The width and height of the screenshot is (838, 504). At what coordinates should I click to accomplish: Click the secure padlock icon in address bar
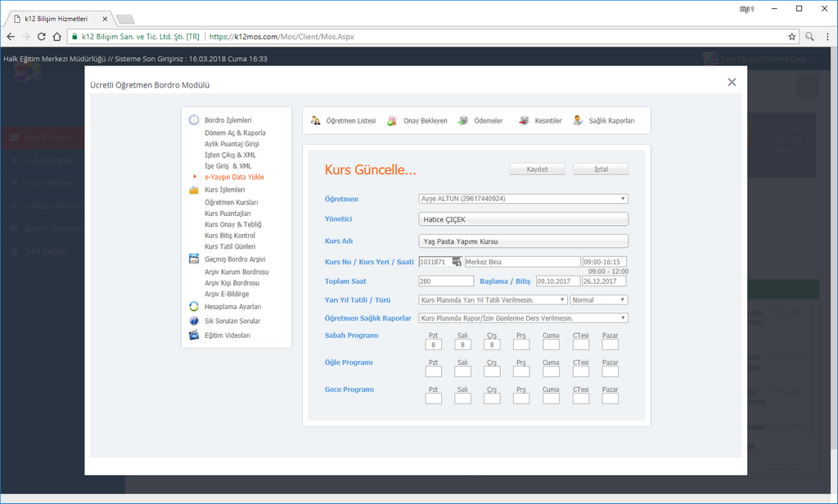pos(74,36)
